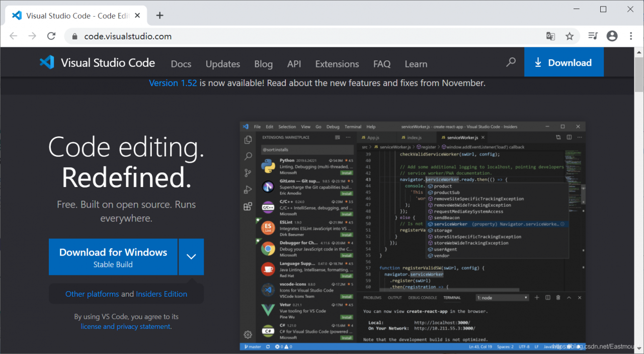Reload the page with refresh icon
Viewport: 644px width, 354px height.
coord(51,36)
